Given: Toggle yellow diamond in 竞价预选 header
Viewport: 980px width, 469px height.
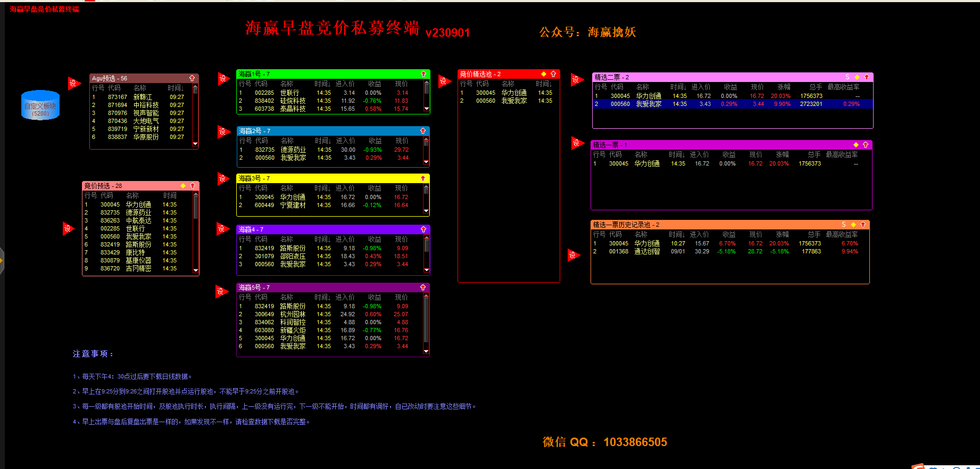Looking at the screenshot, I should coord(183,186).
